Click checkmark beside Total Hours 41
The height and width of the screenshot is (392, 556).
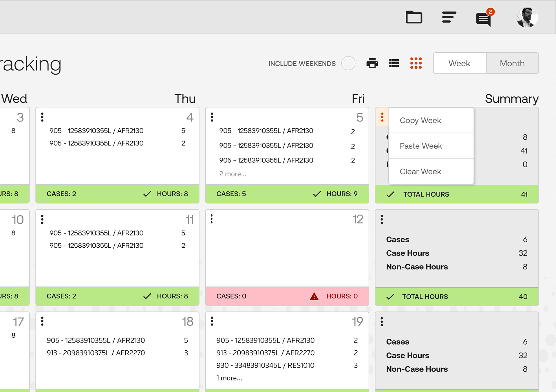tap(390, 194)
